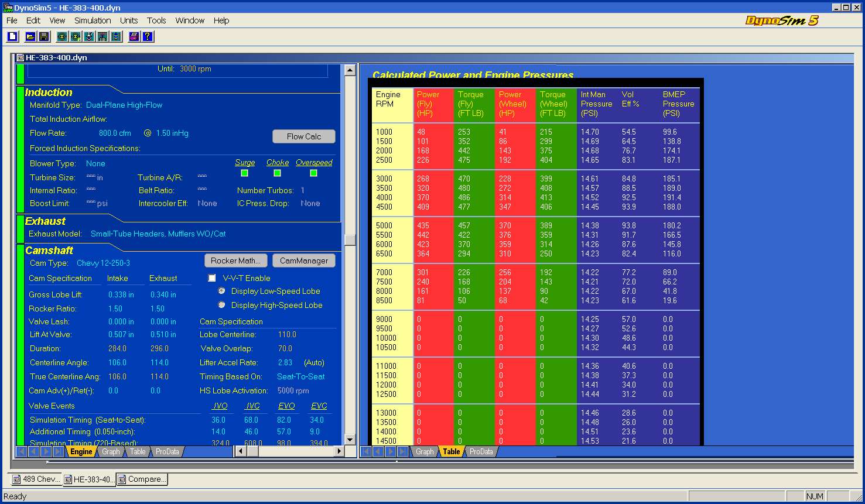
Task: Change Timing Based On Seat-To-Seat option
Action: (x=301, y=376)
